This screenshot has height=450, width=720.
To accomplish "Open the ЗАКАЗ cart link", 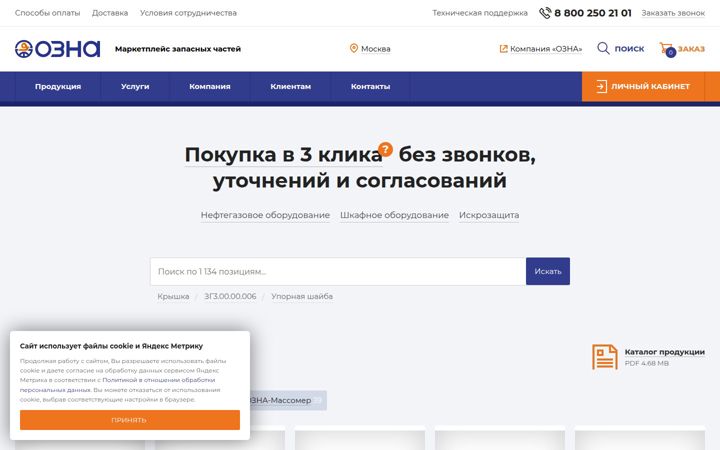I will pyautogui.click(x=691, y=49).
